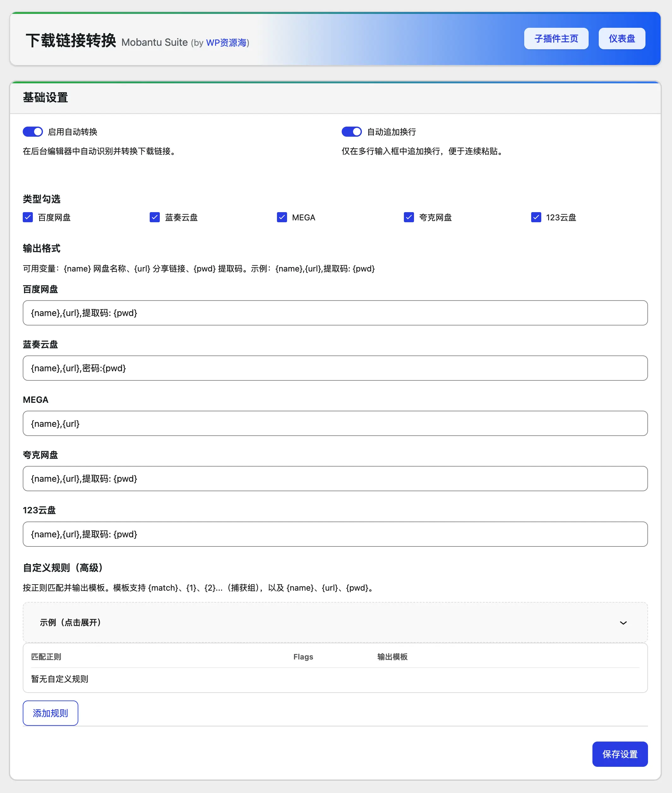
Task: Expand the 示例（点击展开）section chevron
Action: [x=623, y=623]
